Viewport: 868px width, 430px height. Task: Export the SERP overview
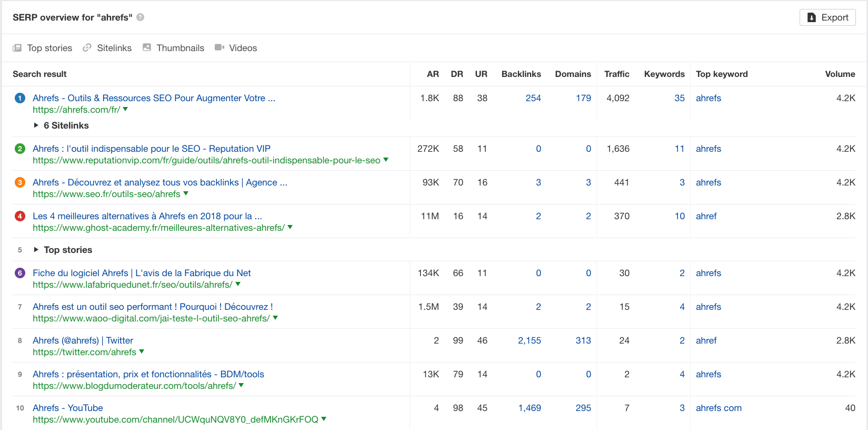click(827, 17)
